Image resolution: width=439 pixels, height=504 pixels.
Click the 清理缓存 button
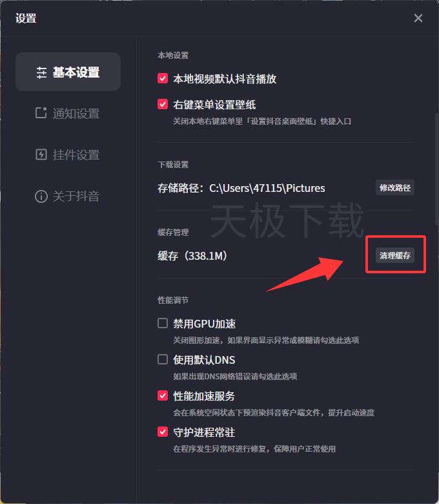point(395,255)
